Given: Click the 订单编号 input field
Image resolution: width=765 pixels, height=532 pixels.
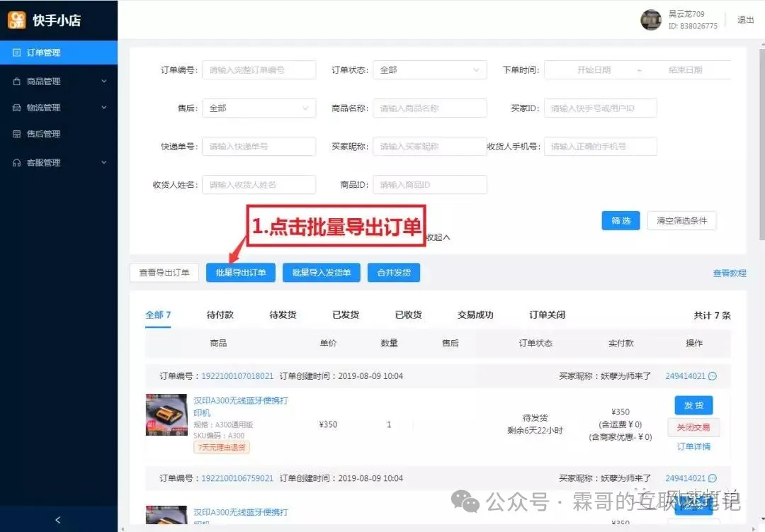Looking at the screenshot, I should point(259,70).
